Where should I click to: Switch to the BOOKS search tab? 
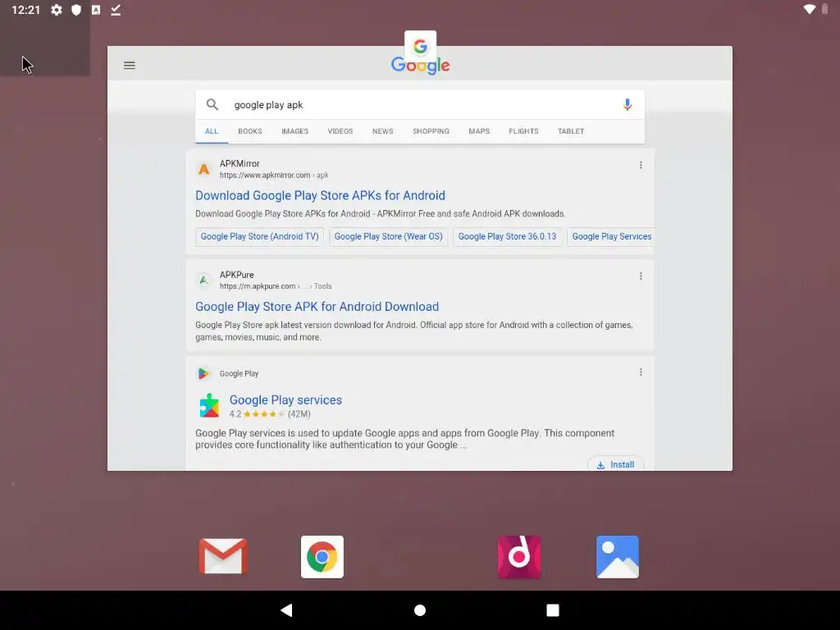[250, 131]
